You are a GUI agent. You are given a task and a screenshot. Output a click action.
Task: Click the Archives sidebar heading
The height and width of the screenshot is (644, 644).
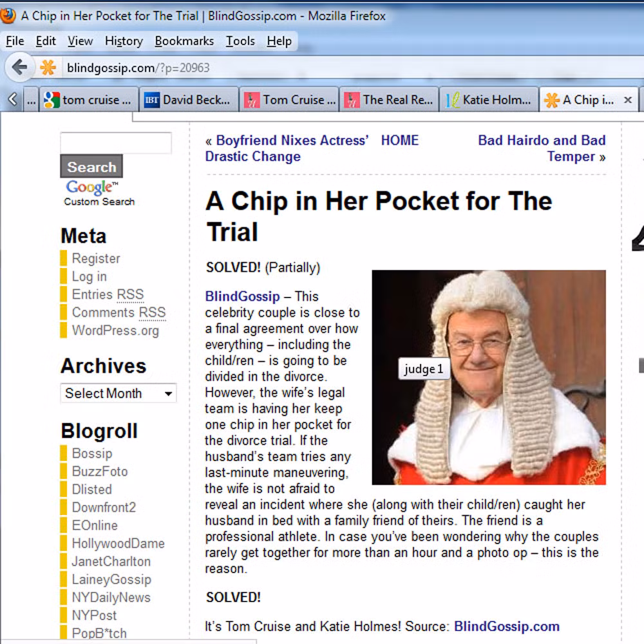pos(103,366)
